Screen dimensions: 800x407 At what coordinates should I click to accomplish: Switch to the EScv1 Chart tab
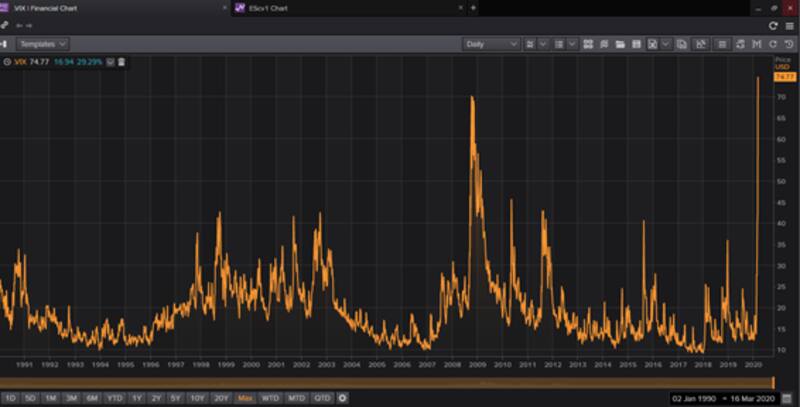click(x=260, y=7)
